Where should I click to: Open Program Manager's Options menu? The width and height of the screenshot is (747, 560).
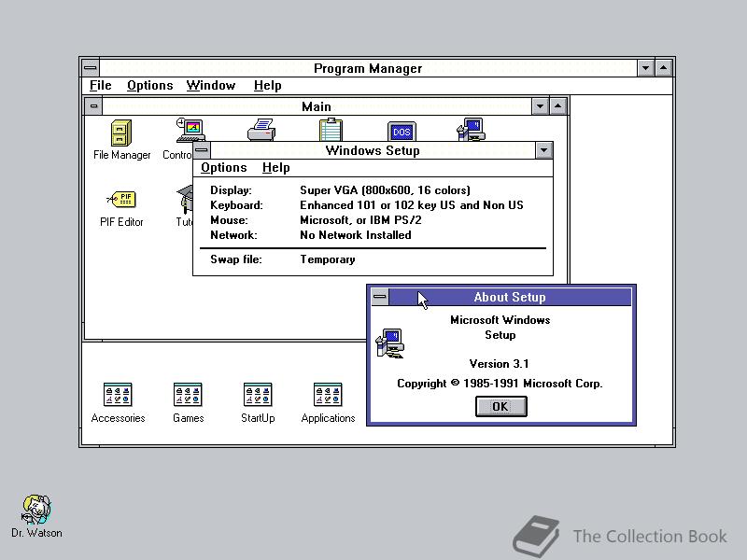point(149,86)
